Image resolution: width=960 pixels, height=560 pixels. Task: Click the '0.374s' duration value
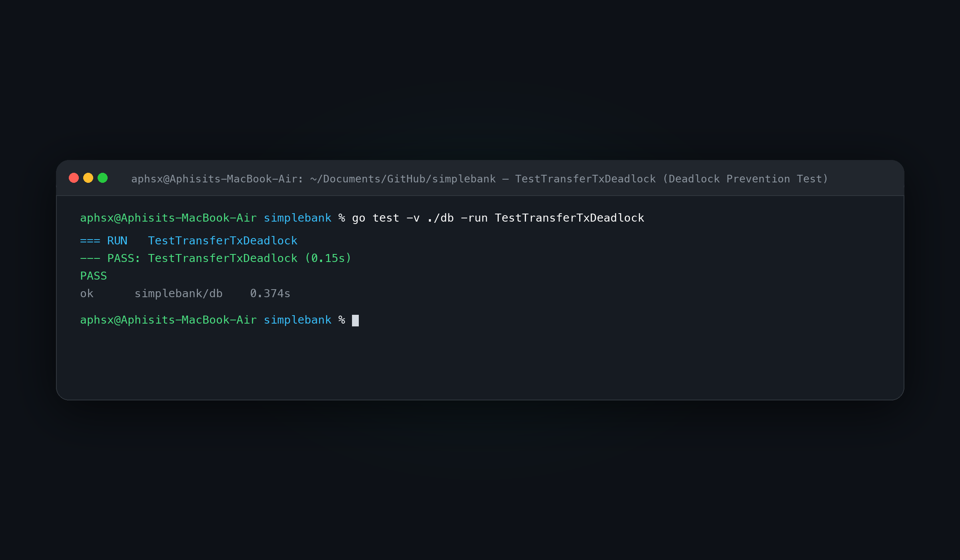(x=270, y=294)
